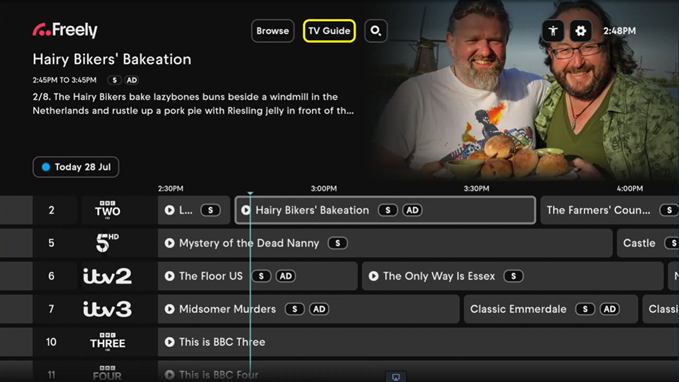Select The Farmers' Country programme cell
Viewport: 679px width, 382px height.
610,210
